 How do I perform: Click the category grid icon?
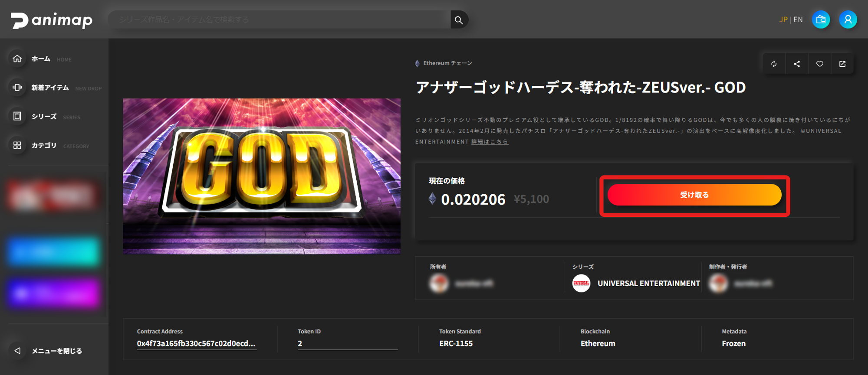[17, 145]
